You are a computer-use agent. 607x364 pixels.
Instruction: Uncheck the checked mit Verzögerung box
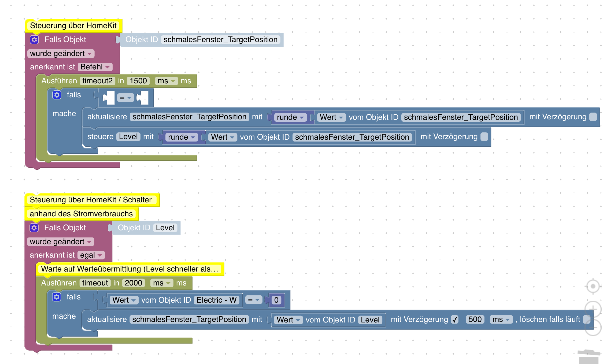coord(455,320)
